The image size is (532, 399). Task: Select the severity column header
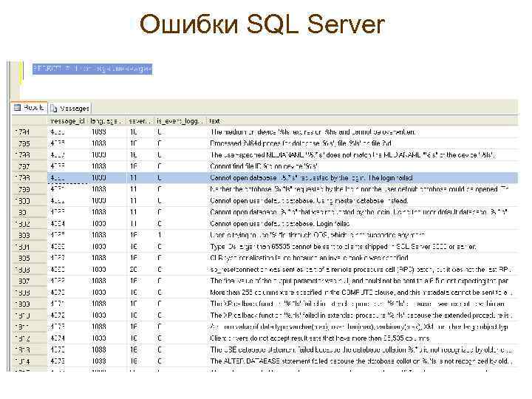(140, 120)
